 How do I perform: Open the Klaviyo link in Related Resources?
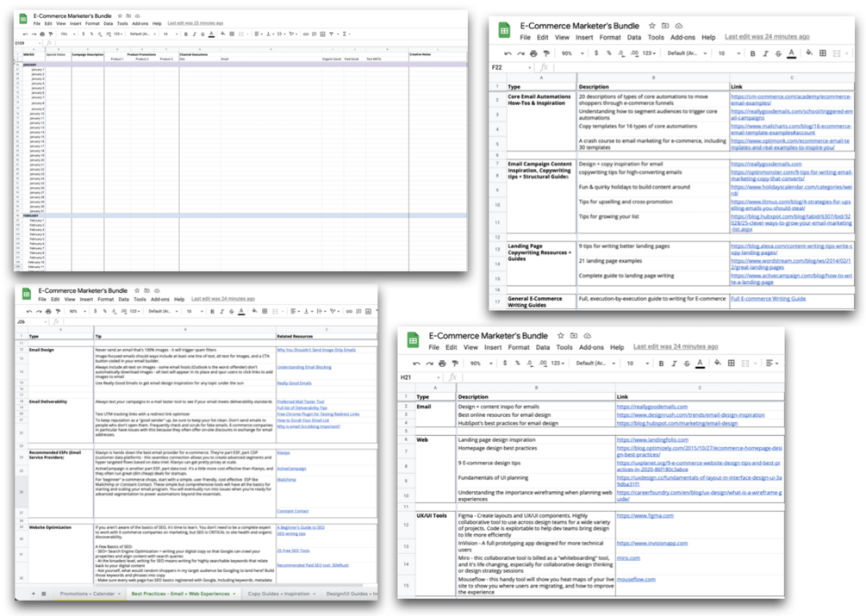click(283, 452)
